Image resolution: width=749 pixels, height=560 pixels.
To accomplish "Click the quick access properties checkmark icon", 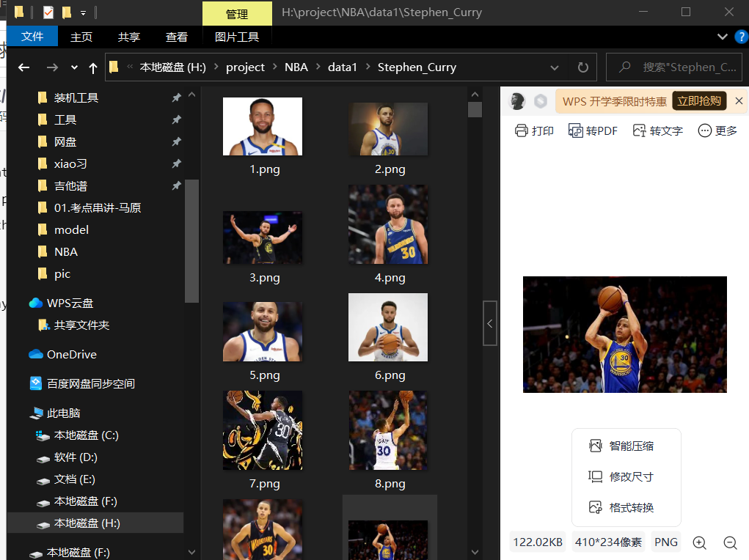I will (48, 12).
